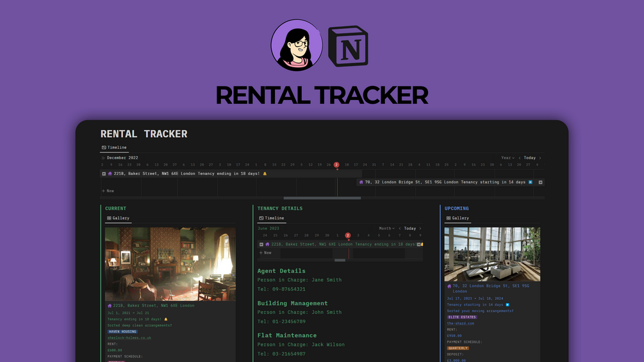The image size is (644, 362).
Task: Go to previous month in Tenancy Details timeline
Action: point(400,229)
